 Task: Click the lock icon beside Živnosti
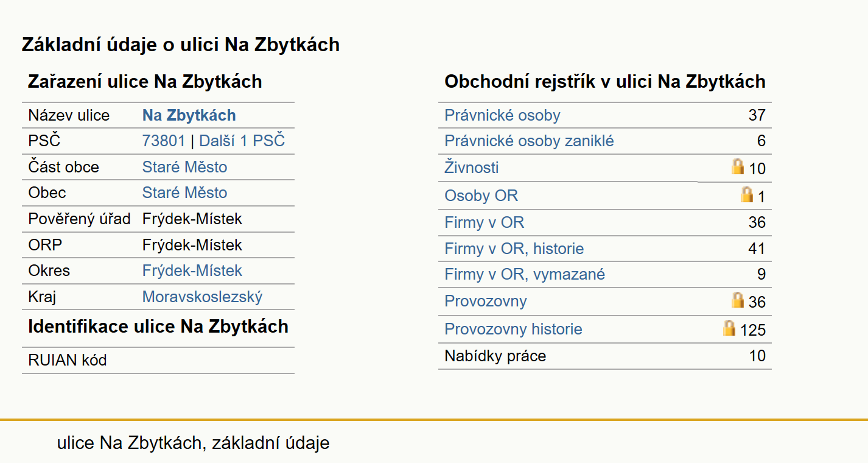pyautogui.click(x=738, y=166)
